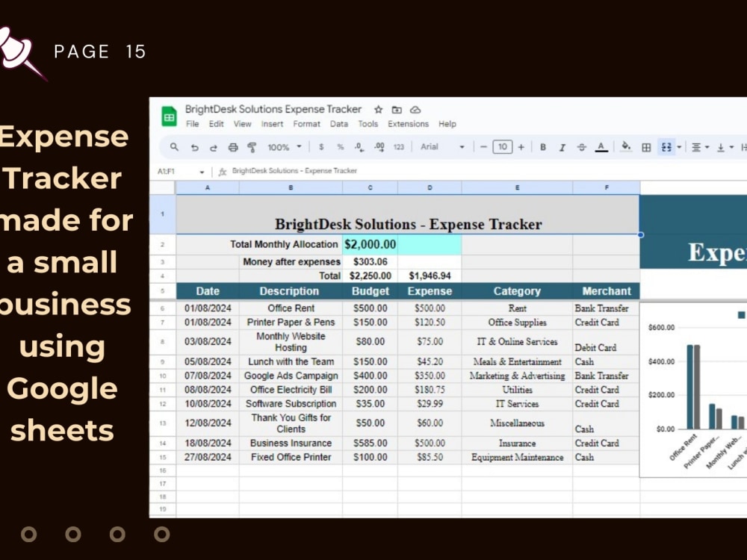Open the Arial font dropdown
The image size is (747, 560).
[442, 146]
